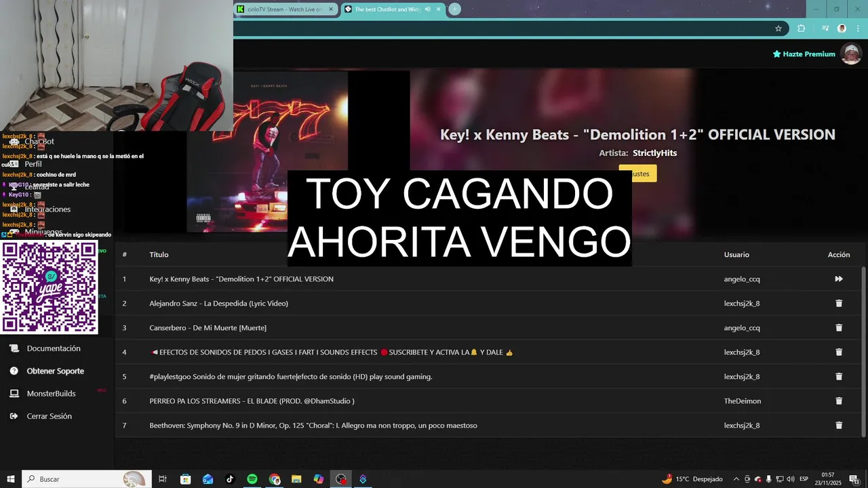Delete PERREO PA LOS STREAMERS from queue

(839, 401)
